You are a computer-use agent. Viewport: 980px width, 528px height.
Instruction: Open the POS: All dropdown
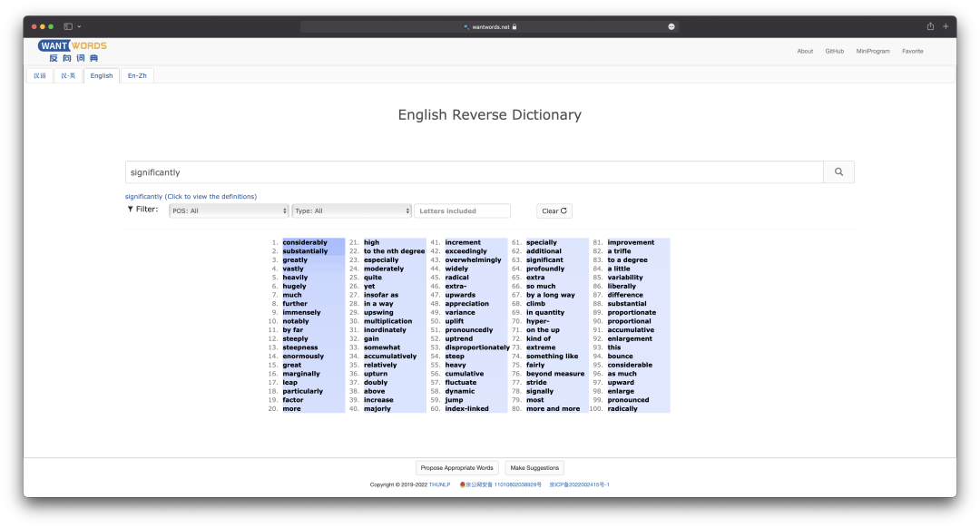pyautogui.click(x=229, y=211)
